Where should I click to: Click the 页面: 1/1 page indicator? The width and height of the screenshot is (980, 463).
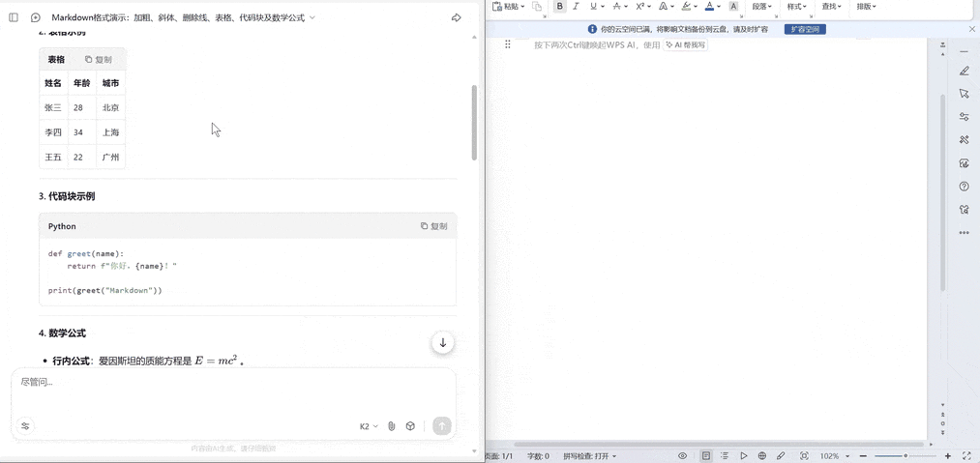tap(500, 457)
